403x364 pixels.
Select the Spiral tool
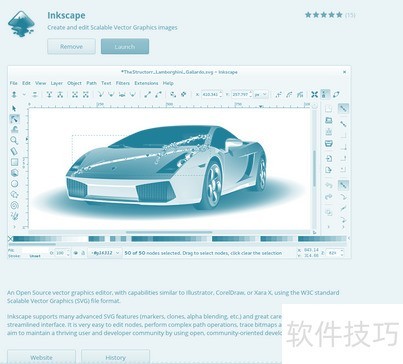click(14, 205)
